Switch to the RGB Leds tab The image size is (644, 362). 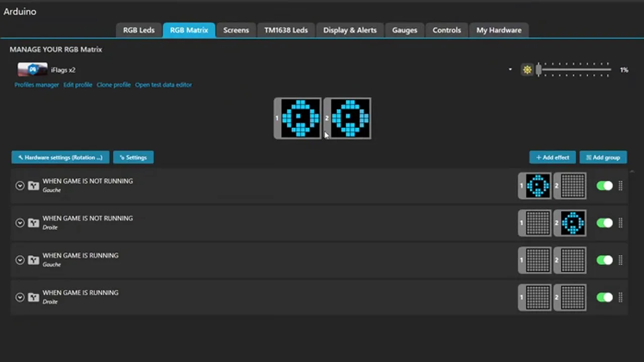click(139, 30)
